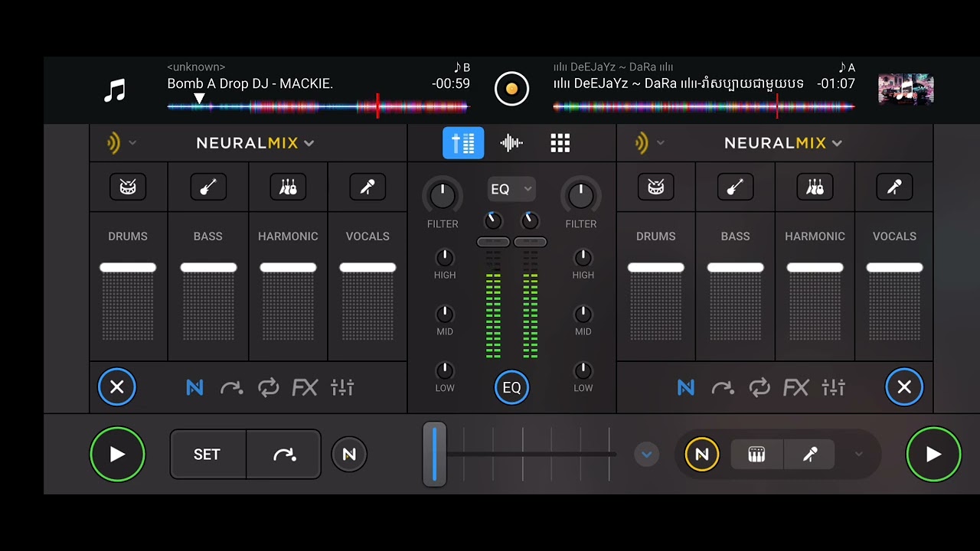The height and width of the screenshot is (551, 980).
Task: Toggle the yellow N button at bottom right
Action: pyautogui.click(x=701, y=455)
